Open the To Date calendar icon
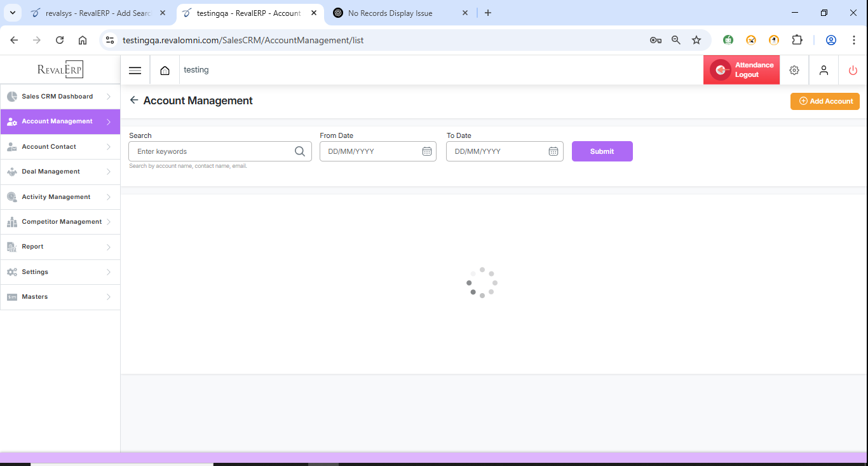This screenshot has width=868, height=466. [x=553, y=151]
